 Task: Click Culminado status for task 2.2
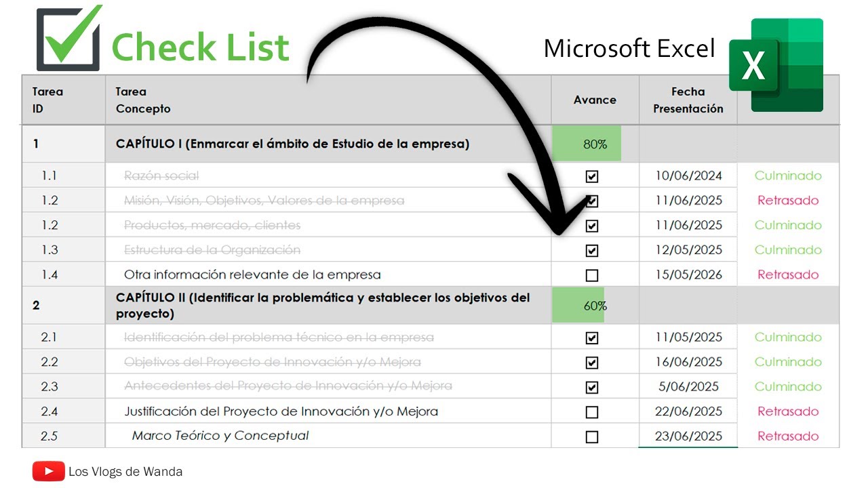click(x=788, y=361)
